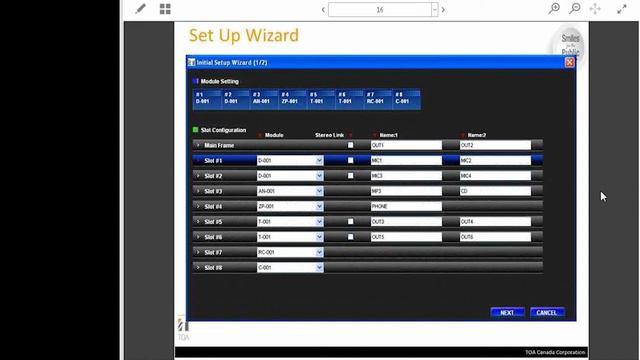
Task: Go to next slide arrow
Action: [x=443, y=9]
